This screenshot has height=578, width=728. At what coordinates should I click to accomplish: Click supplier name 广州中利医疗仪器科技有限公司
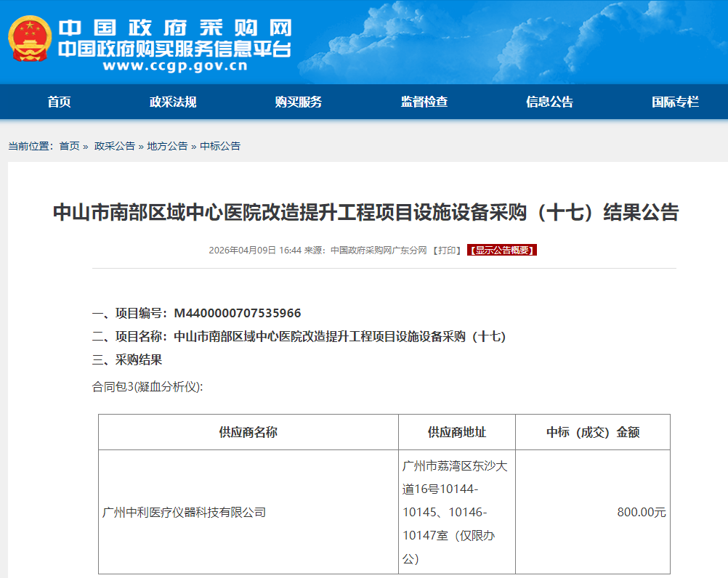coord(184,512)
